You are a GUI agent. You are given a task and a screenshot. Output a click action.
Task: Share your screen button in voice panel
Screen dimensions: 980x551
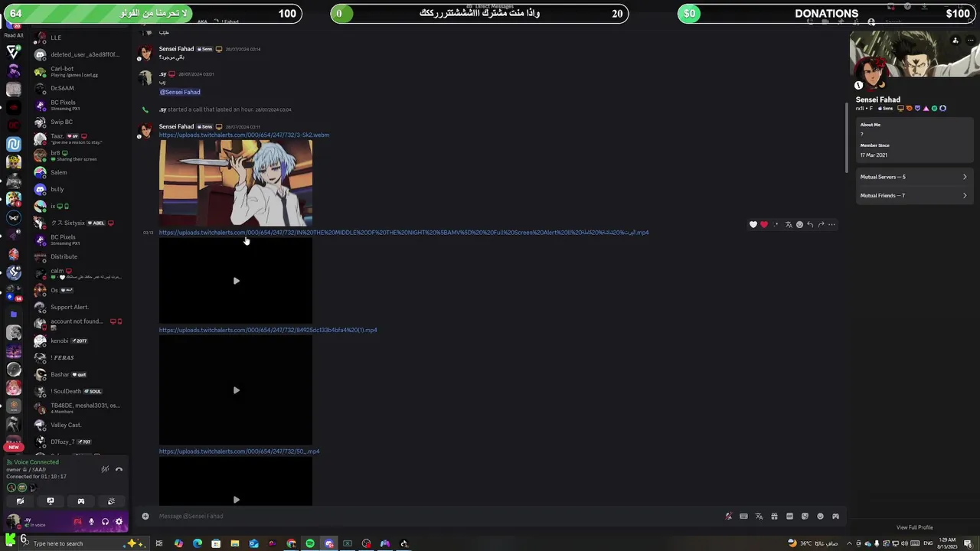(51, 501)
